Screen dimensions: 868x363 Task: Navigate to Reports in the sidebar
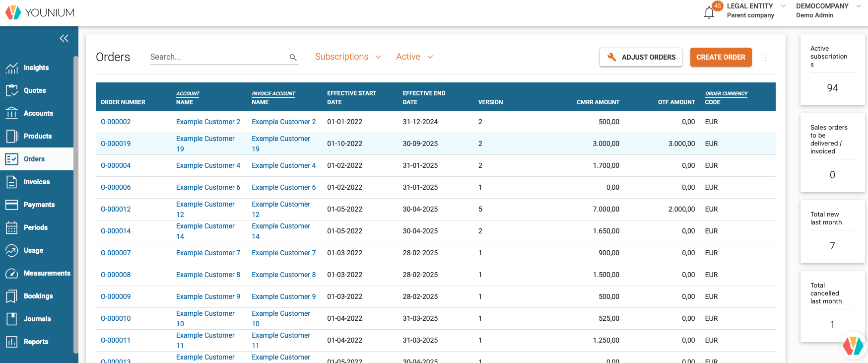click(36, 342)
